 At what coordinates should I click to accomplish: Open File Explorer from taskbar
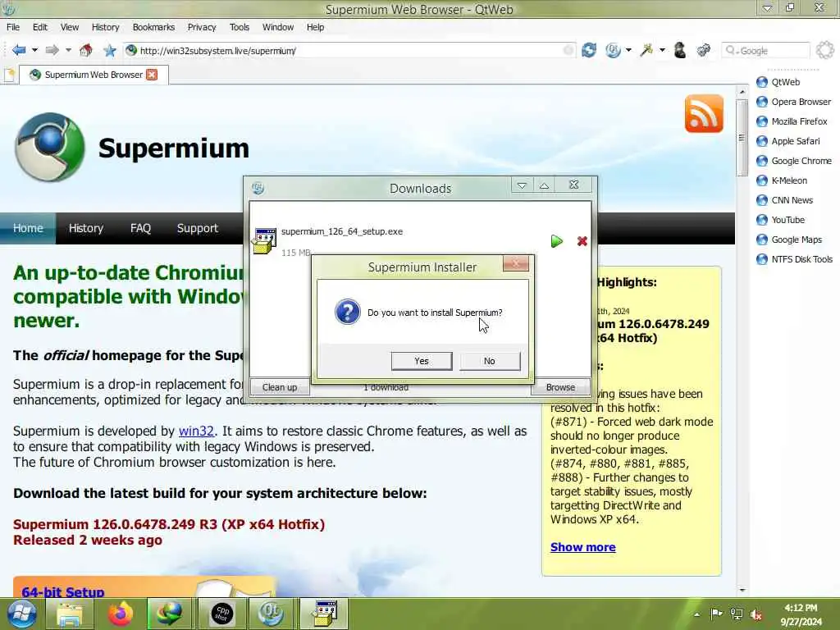[70, 614]
